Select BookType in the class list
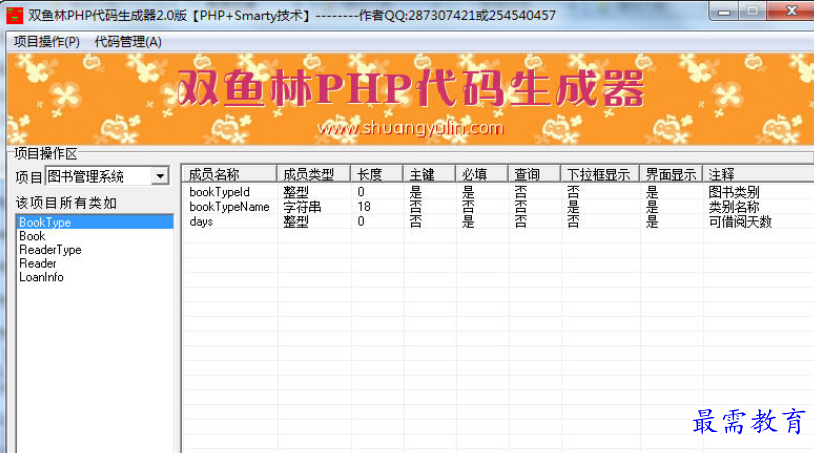The height and width of the screenshot is (453, 814). 94,222
